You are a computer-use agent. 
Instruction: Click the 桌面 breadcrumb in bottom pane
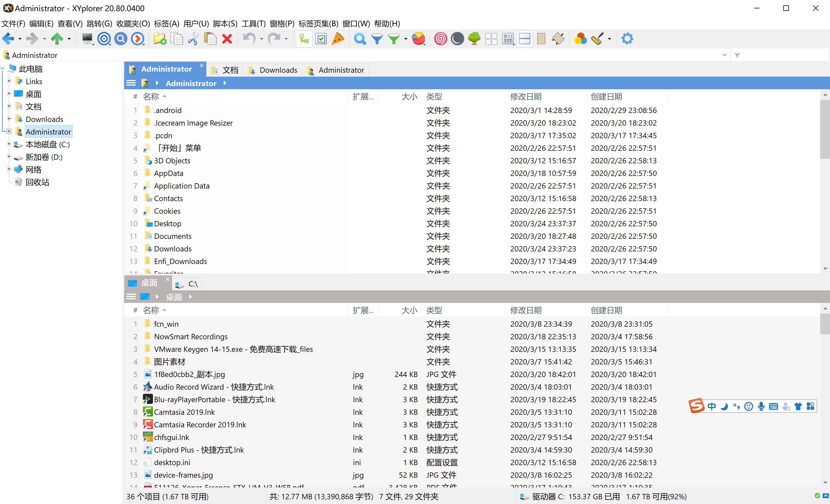pos(174,297)
